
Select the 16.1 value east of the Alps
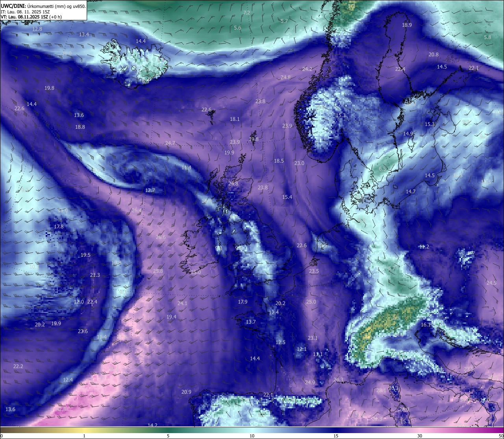(426, 325)
